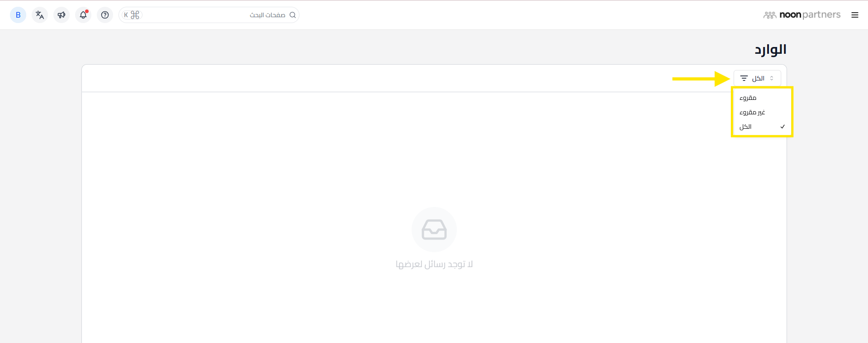The image size is (868, 343).
Task: Click the checkmark next to الكل option
Action: [x=783, y=127]
